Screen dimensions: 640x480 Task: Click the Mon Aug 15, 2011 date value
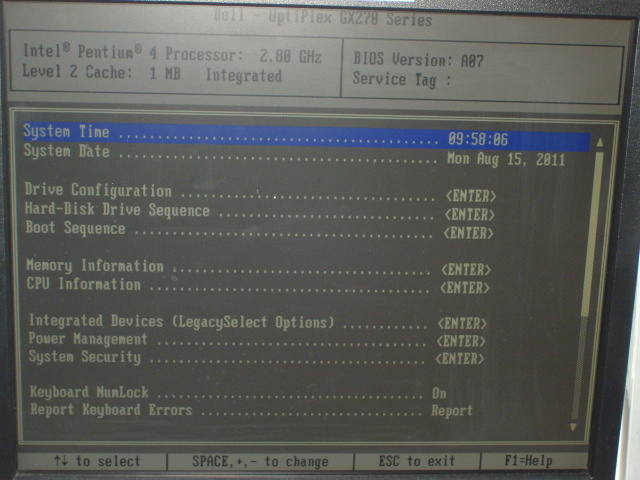505,159
